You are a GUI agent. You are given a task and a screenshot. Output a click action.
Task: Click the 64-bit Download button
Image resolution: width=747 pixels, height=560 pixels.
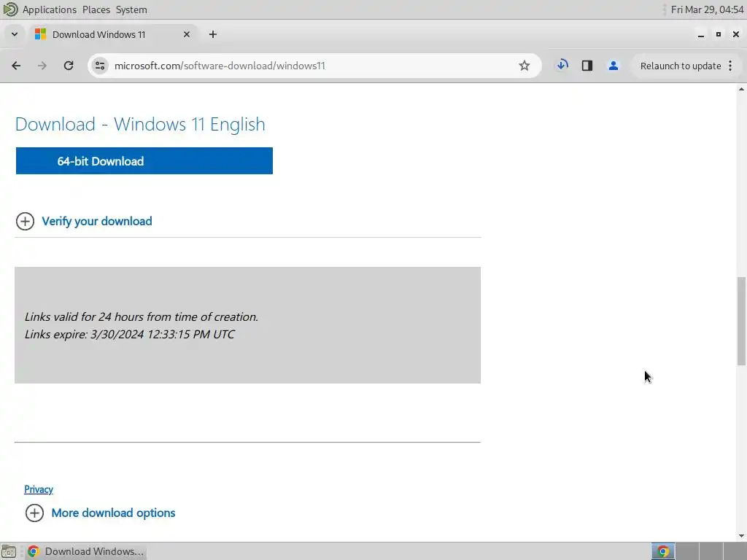point(144,161)
